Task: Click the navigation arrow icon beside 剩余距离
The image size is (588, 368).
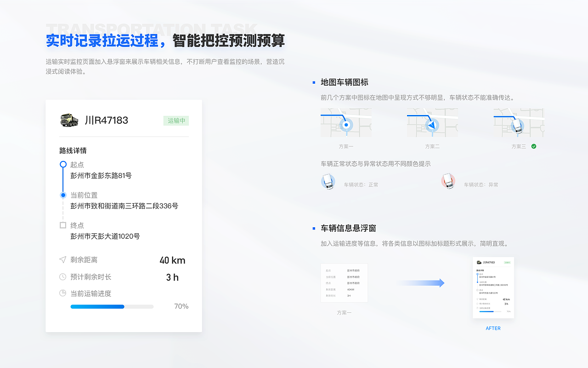Action: 63,260
